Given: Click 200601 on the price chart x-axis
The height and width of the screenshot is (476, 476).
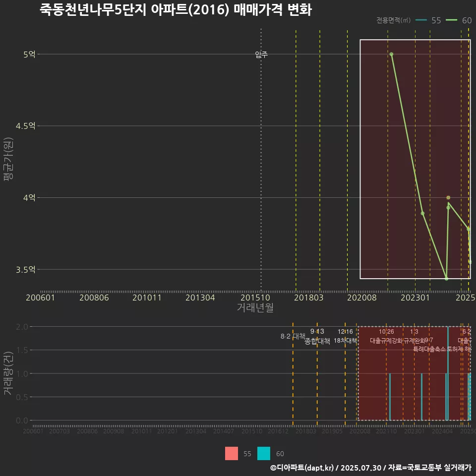Looking at the screenshot, I should (40, 297).
